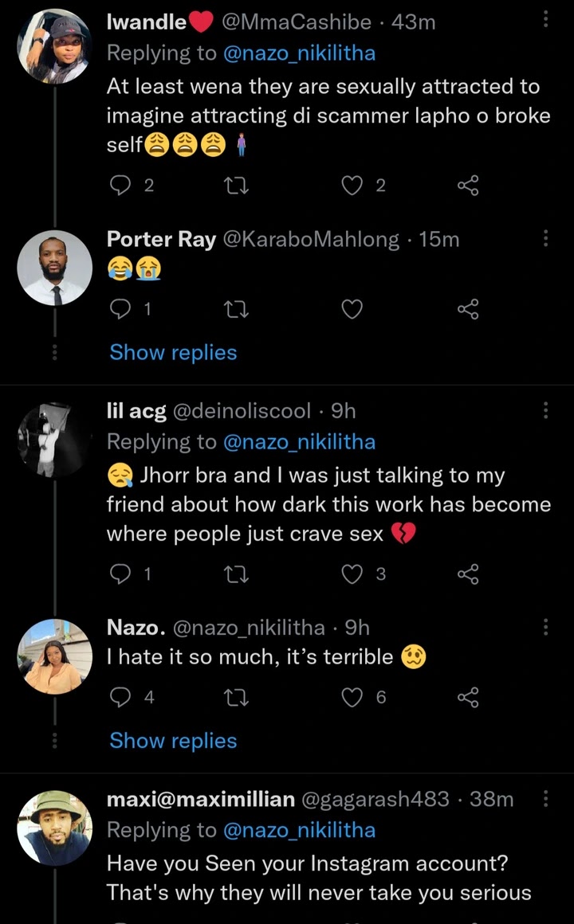Image resolution: width=574 pixels, height=924 pixels.
Task: Open Porter Ray's profile picture
Action: (x=54, y=268)
